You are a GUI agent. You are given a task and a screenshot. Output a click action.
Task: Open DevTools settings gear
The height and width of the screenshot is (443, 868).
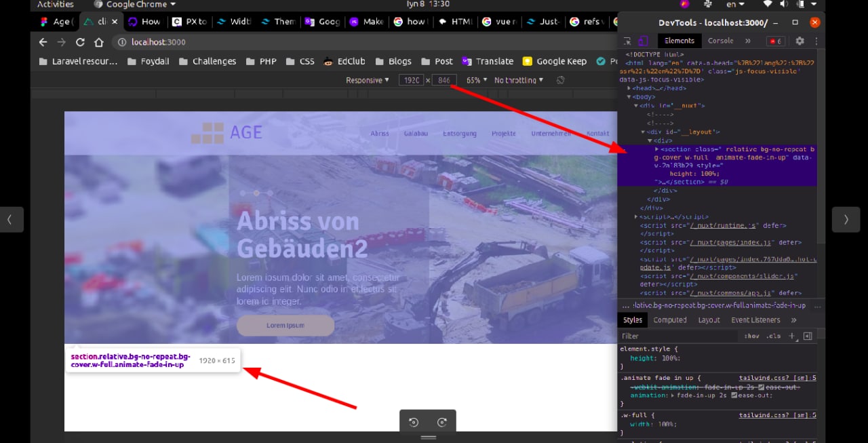(800, 41)
